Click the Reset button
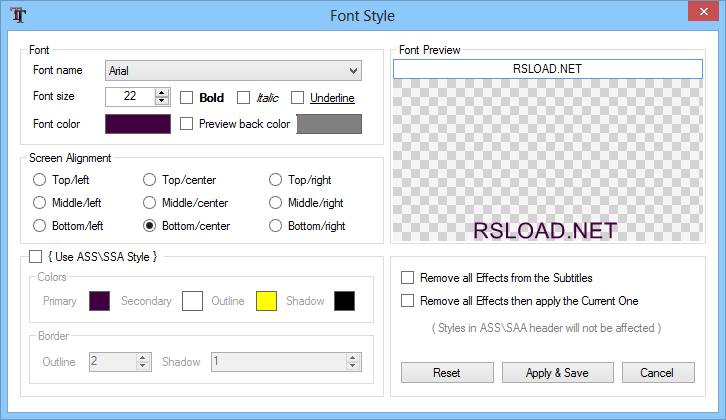 coord(447,373)
